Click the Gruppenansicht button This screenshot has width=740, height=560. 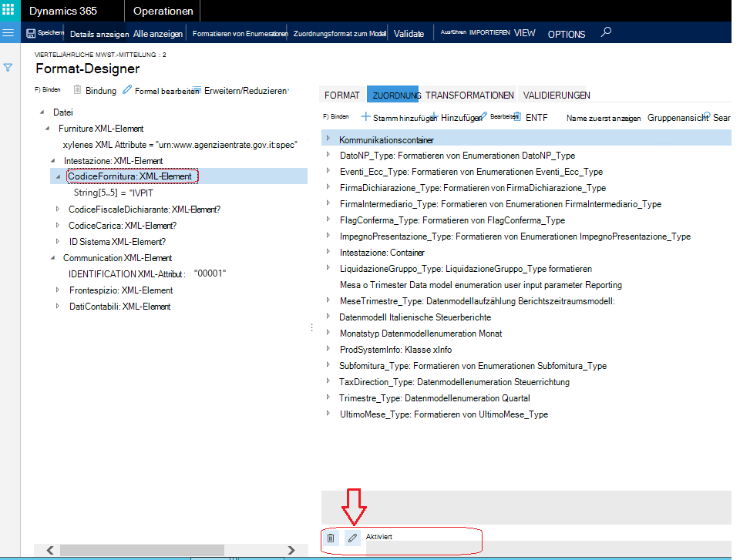pos(678,118)
